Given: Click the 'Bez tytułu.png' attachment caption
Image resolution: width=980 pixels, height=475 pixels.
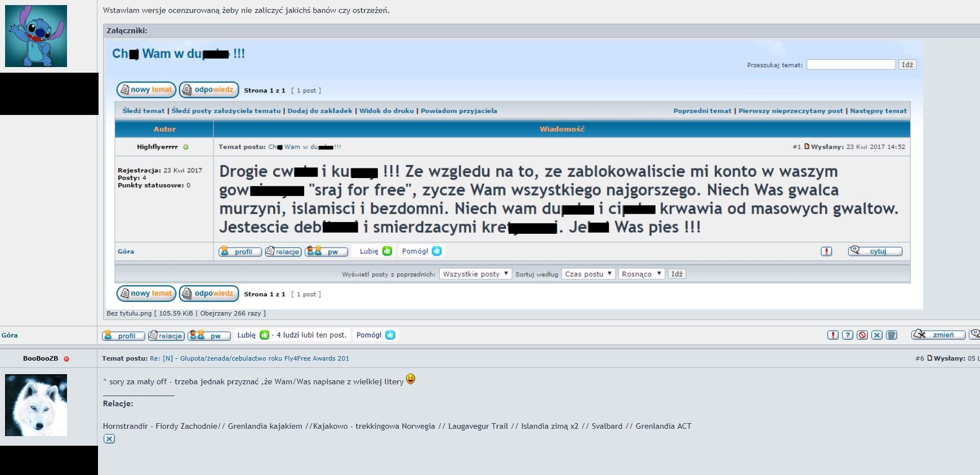Looking at the screenshot, I should [129, 313].
